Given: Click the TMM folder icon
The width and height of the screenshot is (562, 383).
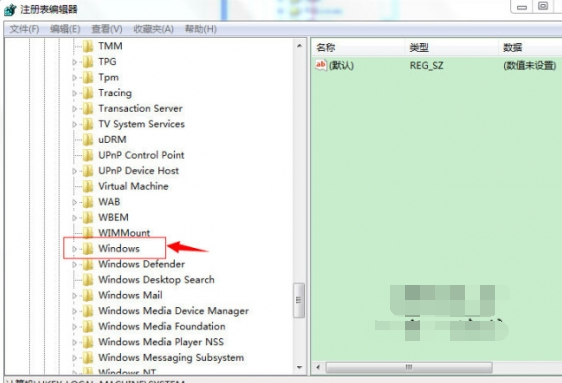Looking at the screenshot, I should coord(88,46).
